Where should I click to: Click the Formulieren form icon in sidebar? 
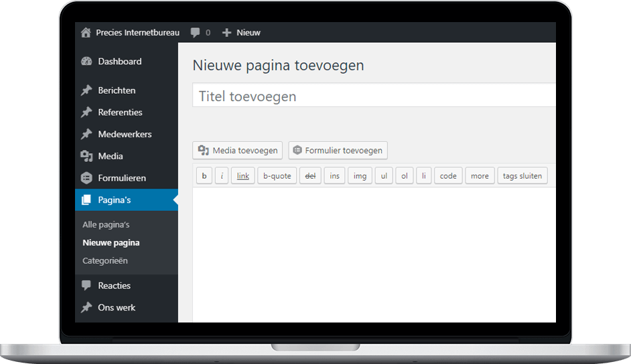86,178
